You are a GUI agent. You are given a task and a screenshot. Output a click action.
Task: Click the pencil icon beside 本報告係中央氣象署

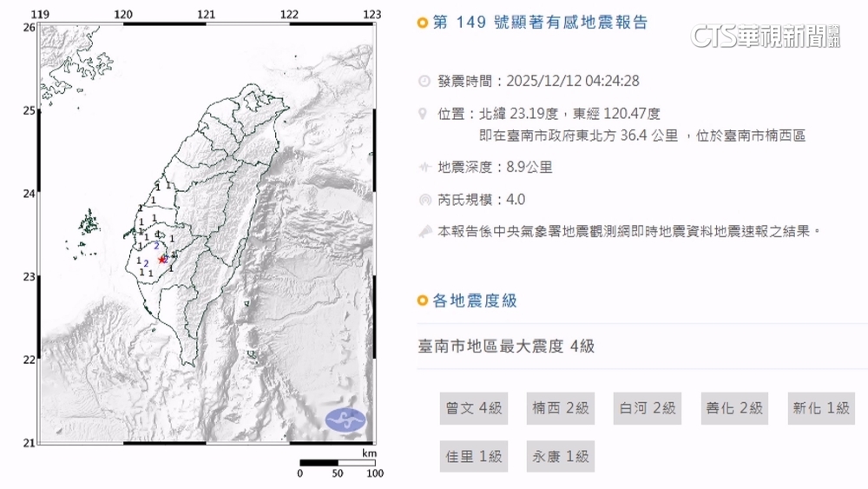pos(425,232)
